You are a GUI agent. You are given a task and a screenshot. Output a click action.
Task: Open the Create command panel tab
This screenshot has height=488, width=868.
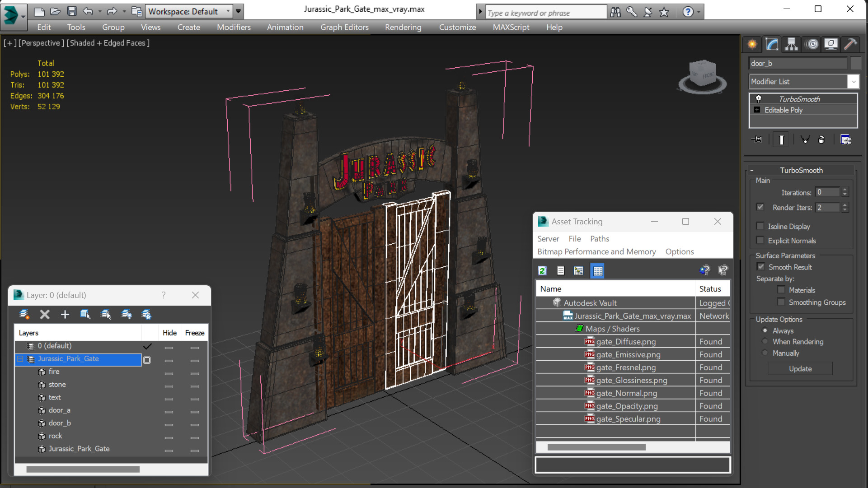click(752, 44)
